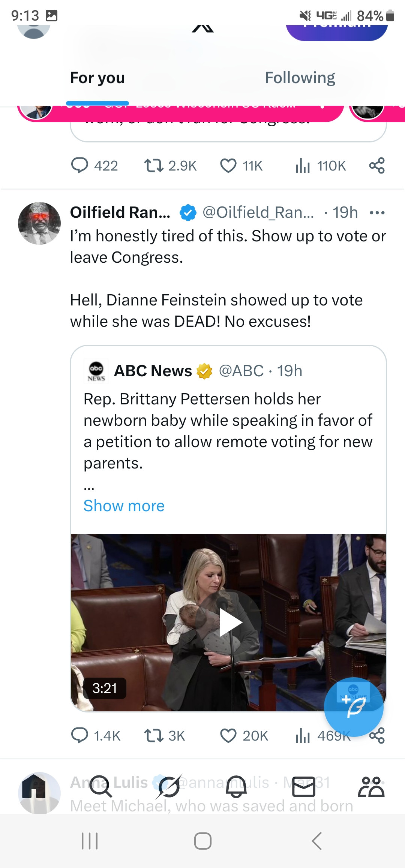Play the ABC News video
This screenshot has height=868, width=405.
click(229, 622)
